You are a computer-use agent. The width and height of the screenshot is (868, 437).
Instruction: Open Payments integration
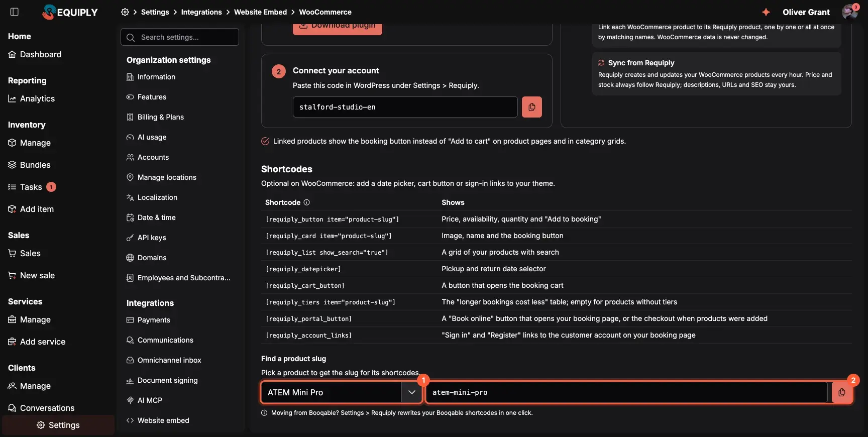click(x=148, y=320)
